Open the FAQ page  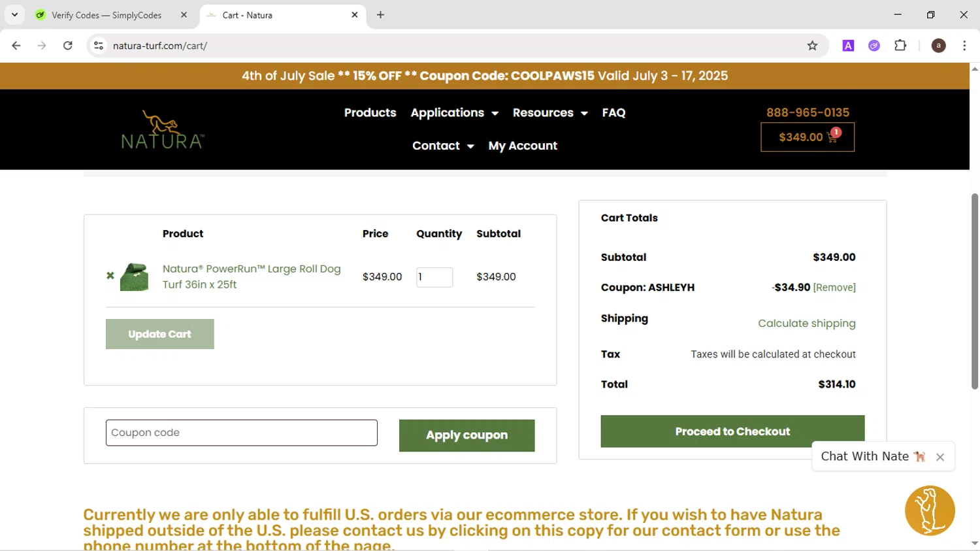pyautogui.click(x=613, y=112)
